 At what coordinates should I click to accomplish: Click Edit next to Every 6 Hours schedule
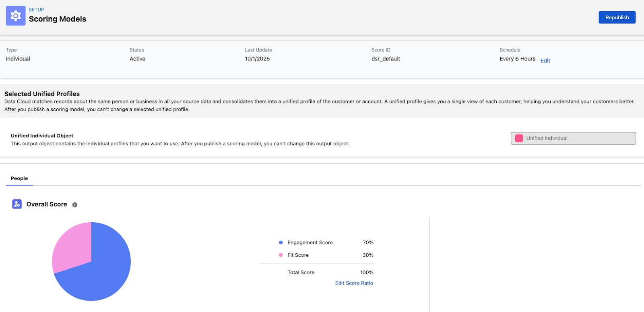pyautogui.click(x=545, y=61)
